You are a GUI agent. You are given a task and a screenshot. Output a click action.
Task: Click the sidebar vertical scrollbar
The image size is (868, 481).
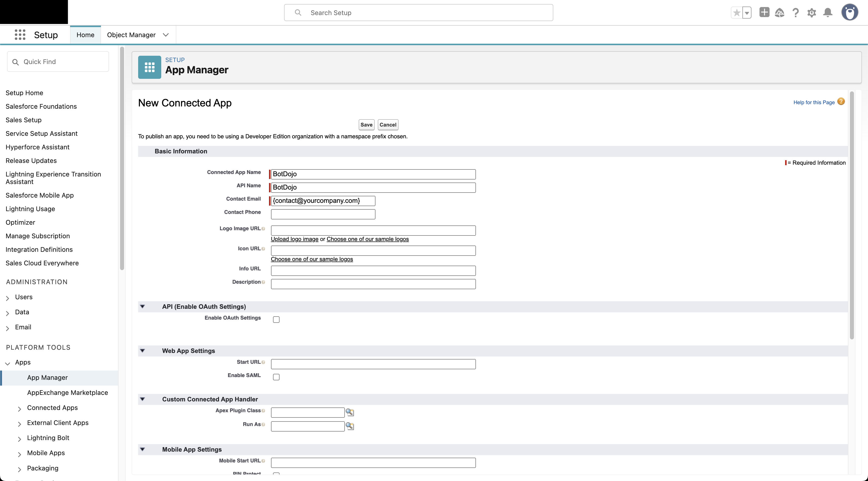(x=122, y=158)
